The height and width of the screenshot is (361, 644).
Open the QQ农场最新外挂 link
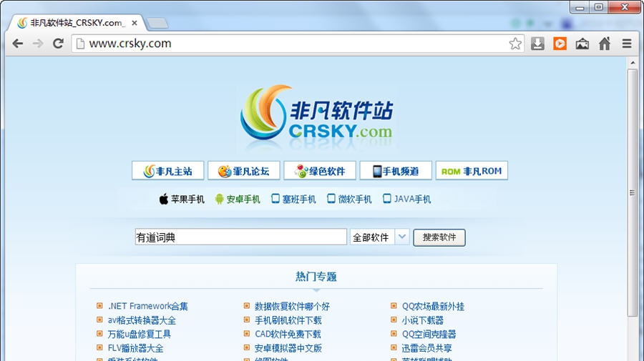click(433, 306)
